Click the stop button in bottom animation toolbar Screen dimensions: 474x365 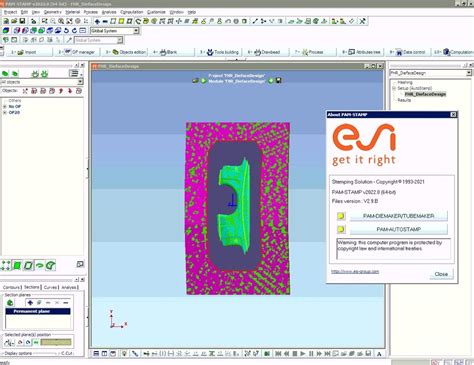[x=295, y=354]
